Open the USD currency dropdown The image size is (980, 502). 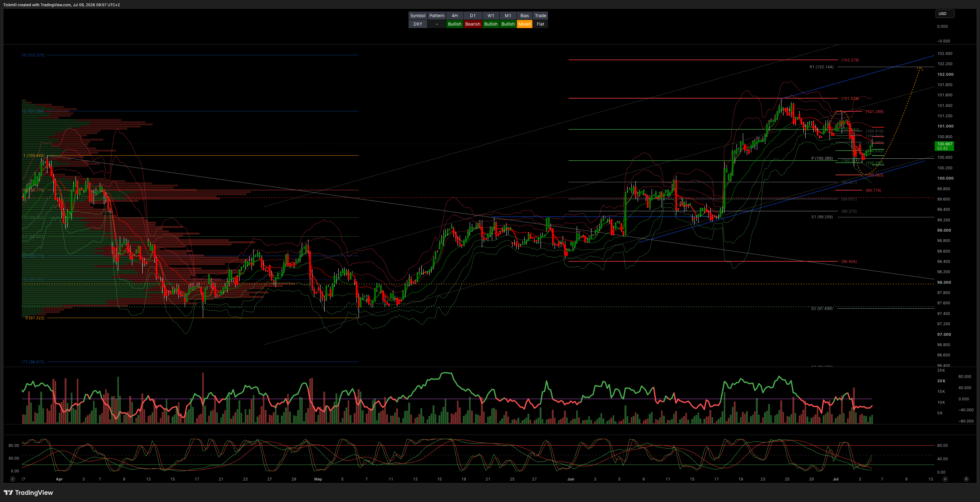click(945, 14)
